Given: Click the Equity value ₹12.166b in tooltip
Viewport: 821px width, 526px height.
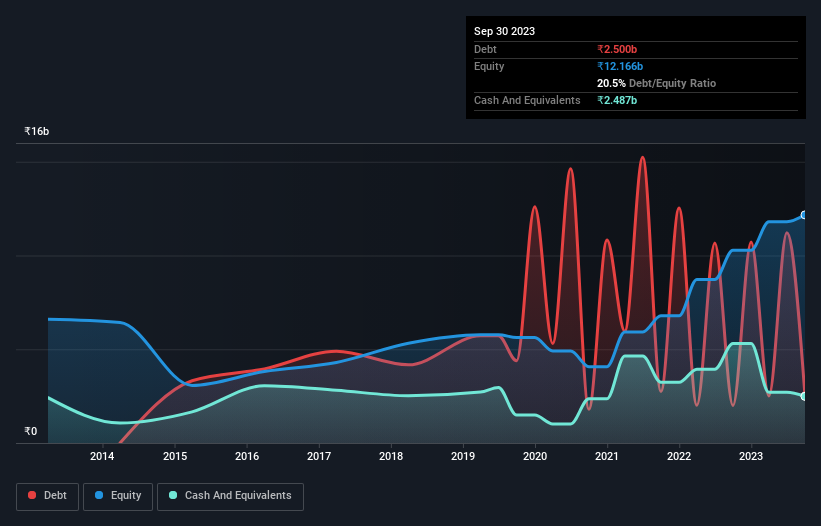Looking at the screenshot, I should click(x=620, y=66).
